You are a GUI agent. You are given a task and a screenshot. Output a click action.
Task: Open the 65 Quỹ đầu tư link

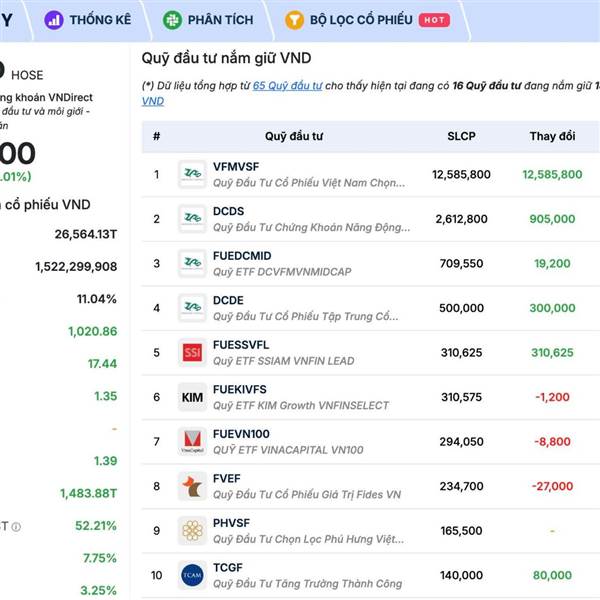(x=287, y=86)
